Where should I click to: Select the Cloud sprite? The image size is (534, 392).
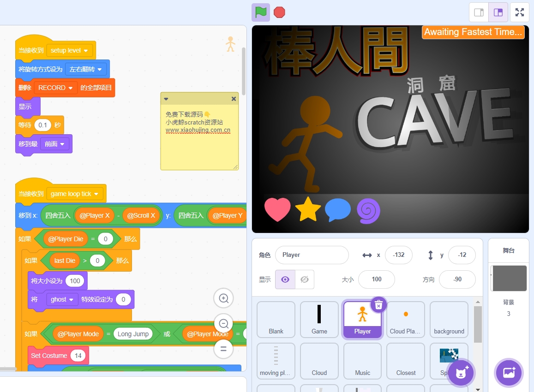pos(319,361)
